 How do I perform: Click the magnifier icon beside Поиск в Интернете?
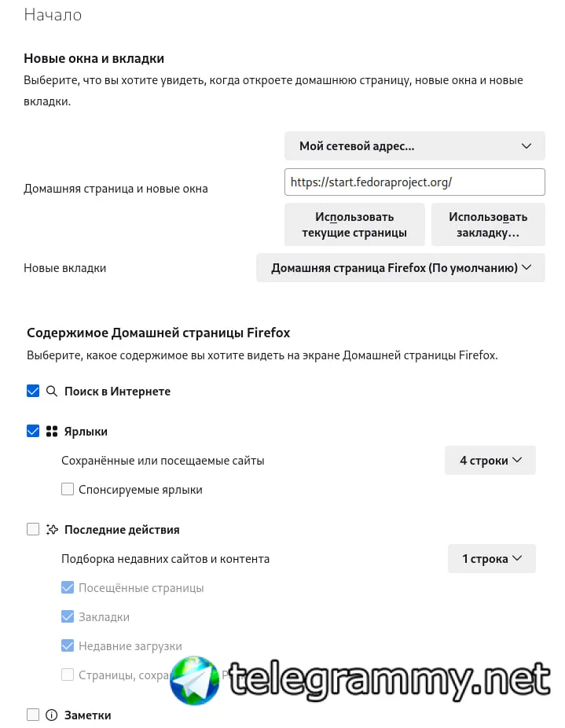click(52, 392)
